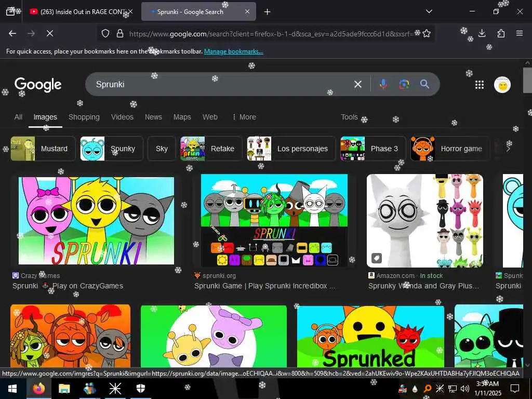The width and height of the screenshot is (532, 399).
Task: Filter images by the Spunky chip
Action: click(x=112, y=149)
